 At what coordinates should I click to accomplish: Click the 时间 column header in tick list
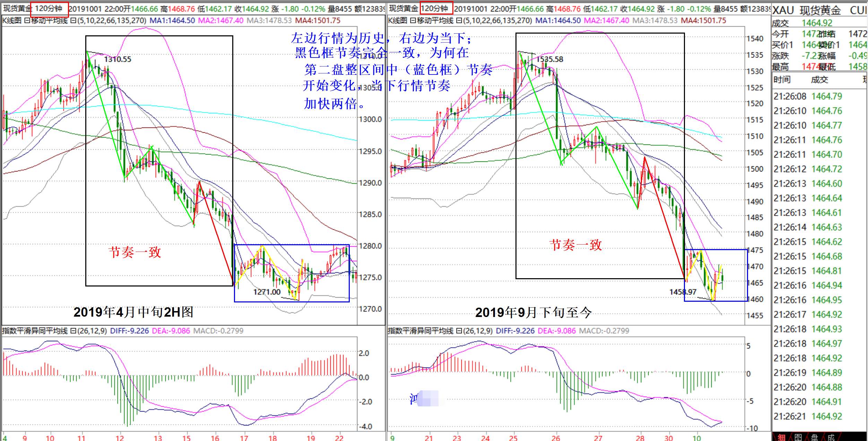point(782,80)
